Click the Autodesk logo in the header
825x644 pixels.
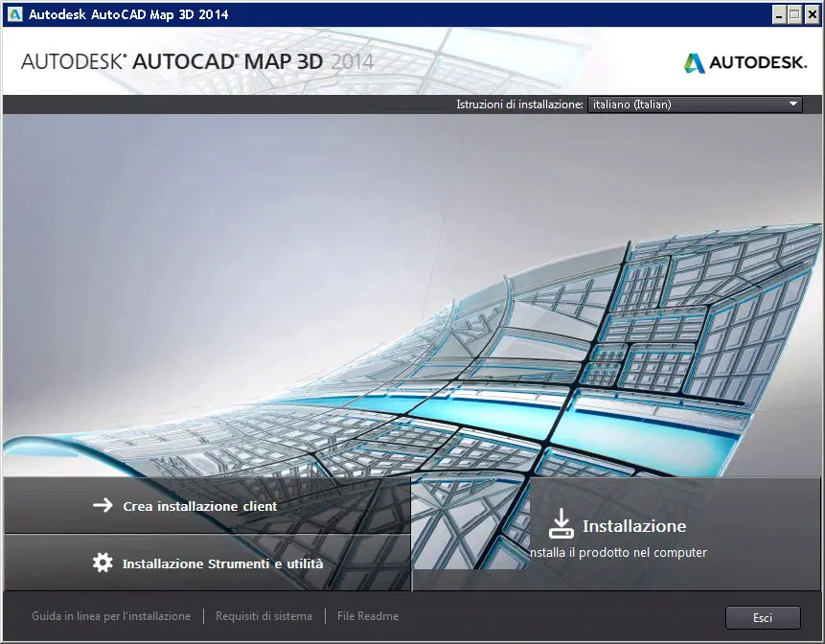(745, 62)
